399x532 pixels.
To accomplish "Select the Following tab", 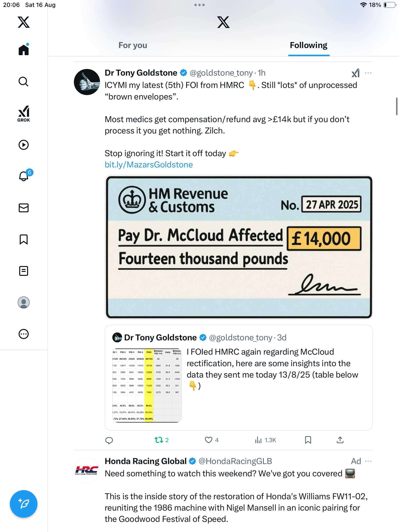I will (309, 45).
